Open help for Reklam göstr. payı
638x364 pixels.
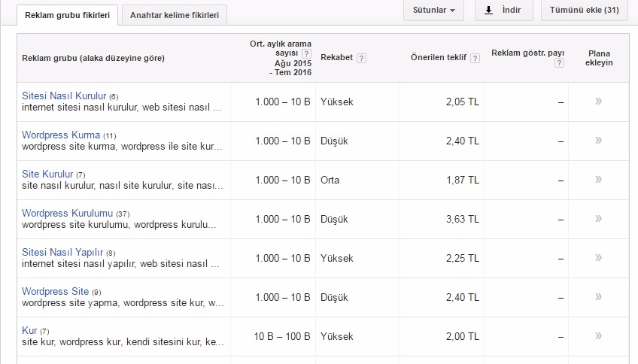[560, 62]
